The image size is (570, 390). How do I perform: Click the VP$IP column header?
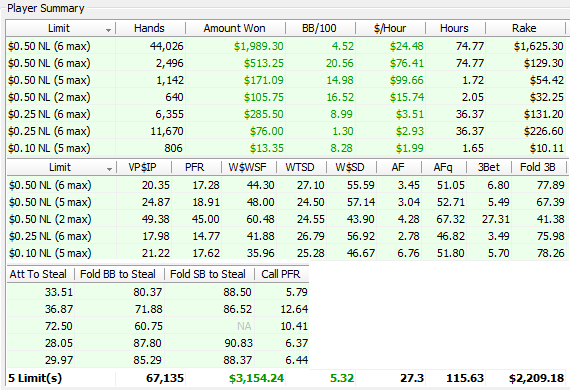point(142,167)
